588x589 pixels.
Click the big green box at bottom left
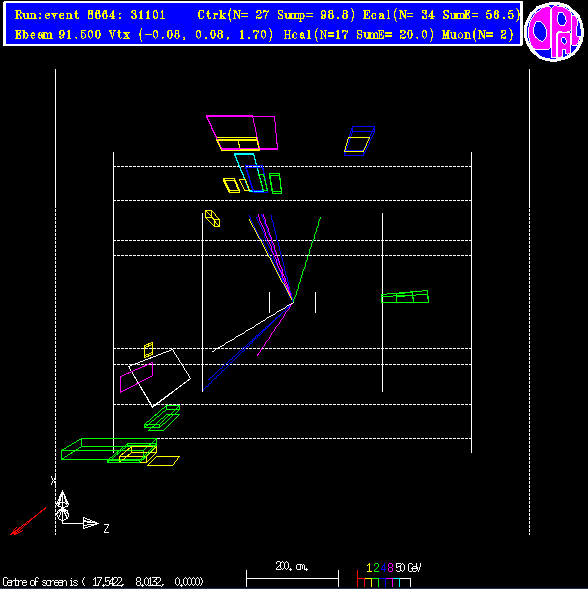(x=109, y=449)
